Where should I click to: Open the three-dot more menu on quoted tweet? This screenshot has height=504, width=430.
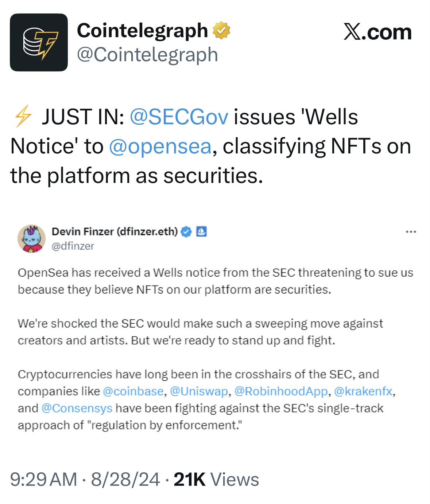tap(411, 232)
